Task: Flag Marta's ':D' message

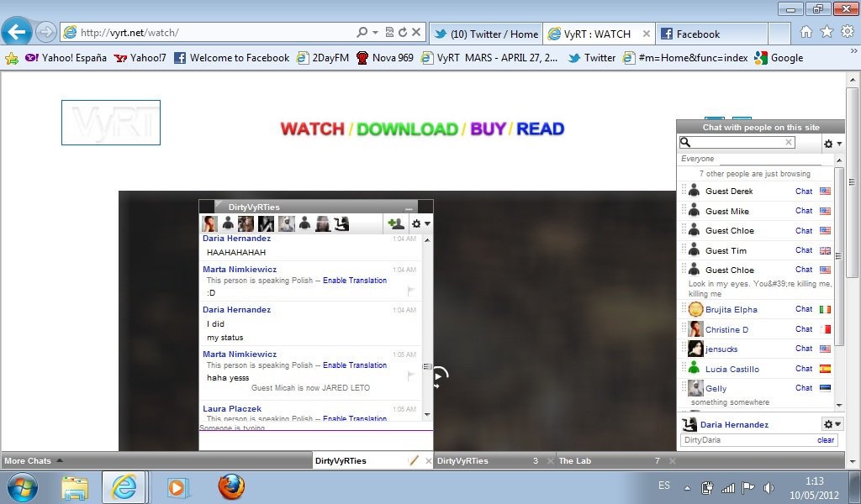Action: point(410,291)
